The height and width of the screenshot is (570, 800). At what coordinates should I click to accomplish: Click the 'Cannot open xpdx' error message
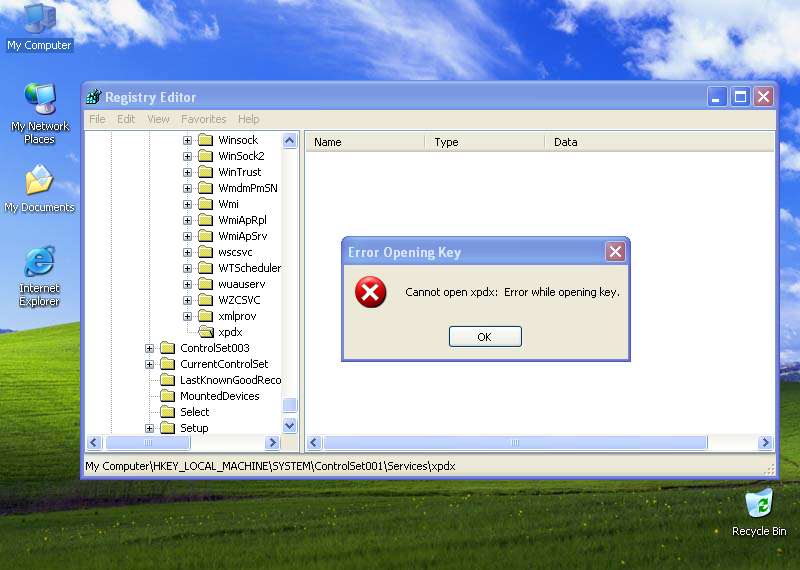tap(512, 292)
